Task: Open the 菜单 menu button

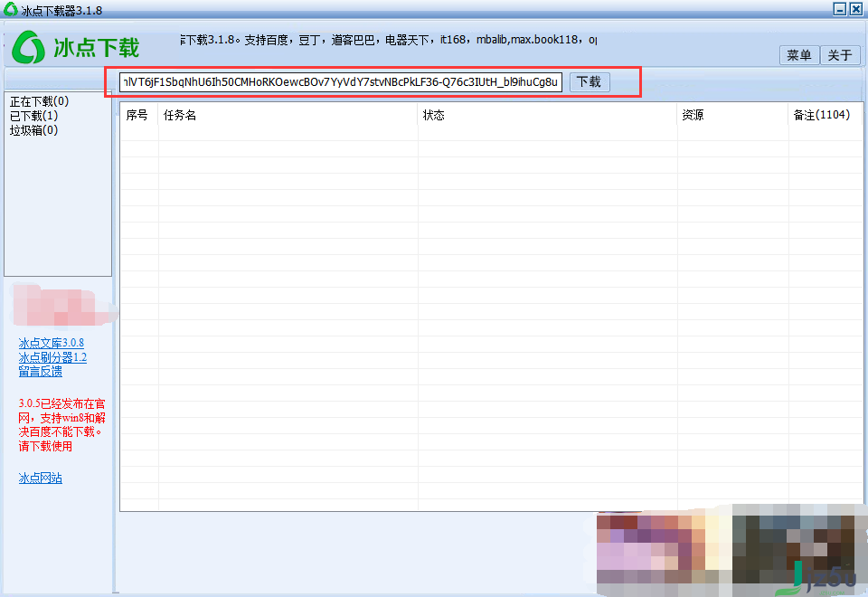Action: tap(798, 55)
